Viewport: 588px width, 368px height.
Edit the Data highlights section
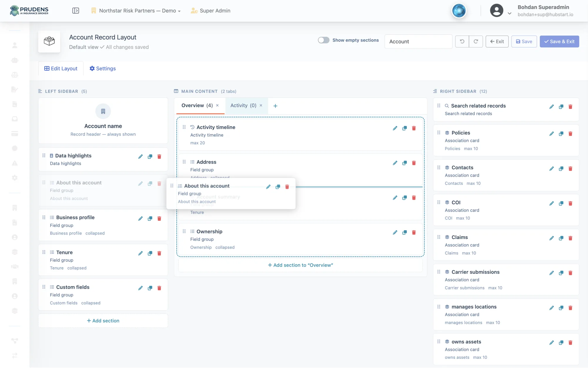point(141,157)
